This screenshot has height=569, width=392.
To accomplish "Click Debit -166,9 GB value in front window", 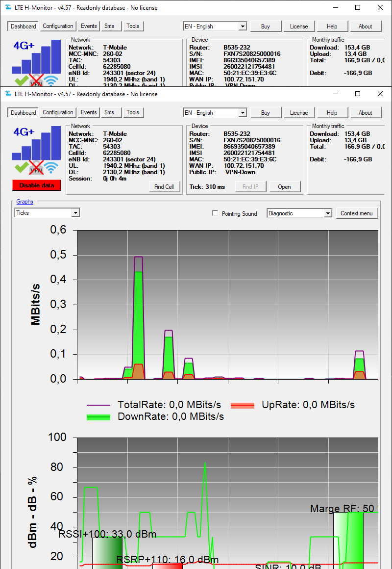I will 358,159.
